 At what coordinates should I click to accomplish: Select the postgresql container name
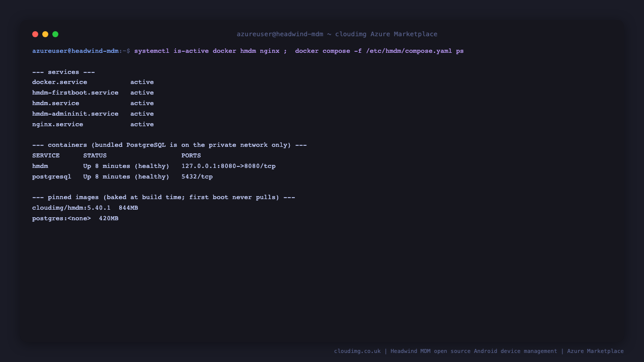(52, 177)
